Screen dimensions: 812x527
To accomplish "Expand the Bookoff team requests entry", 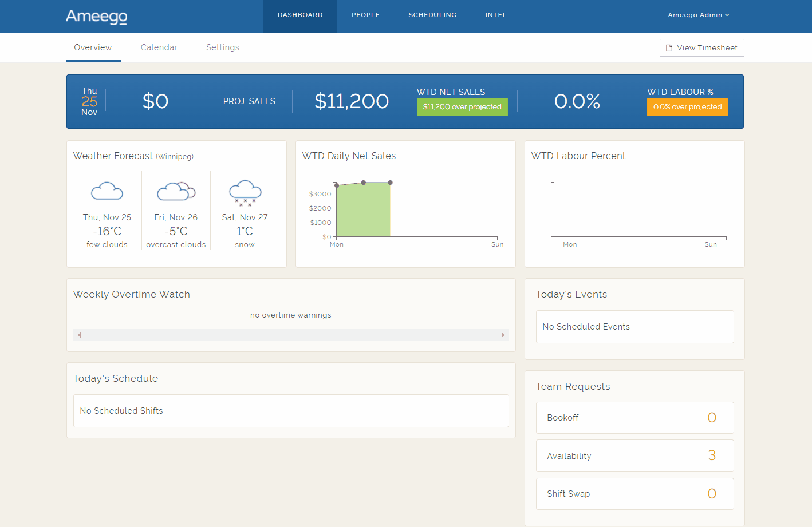I will (634, 417).
